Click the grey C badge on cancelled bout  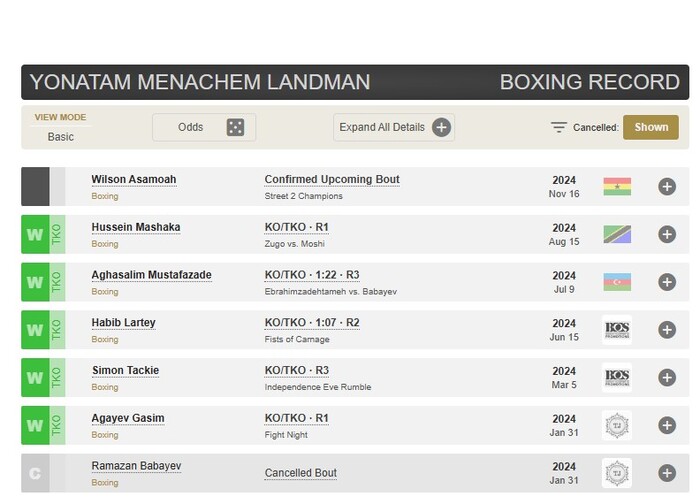[35, 473]
